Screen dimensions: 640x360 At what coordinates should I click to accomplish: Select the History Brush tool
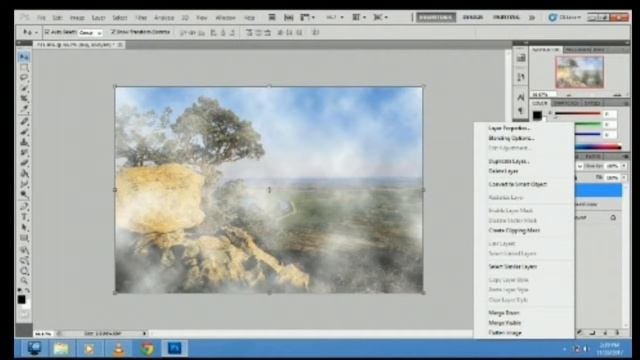coord(24,152)
